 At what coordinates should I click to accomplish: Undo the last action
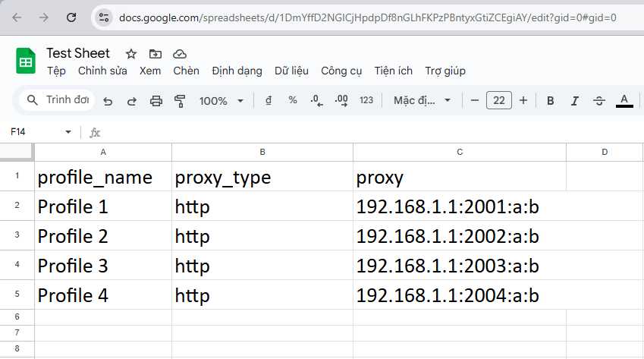(108, 101)
